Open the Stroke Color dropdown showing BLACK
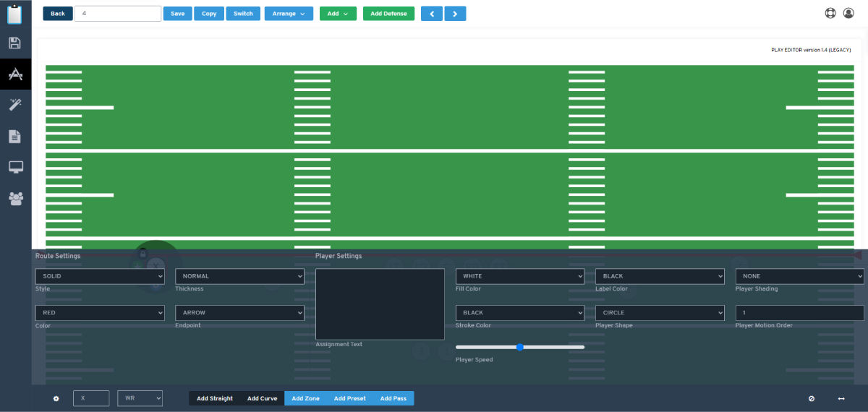This screenshot has width=868, height=412. (x=520, y=313)
